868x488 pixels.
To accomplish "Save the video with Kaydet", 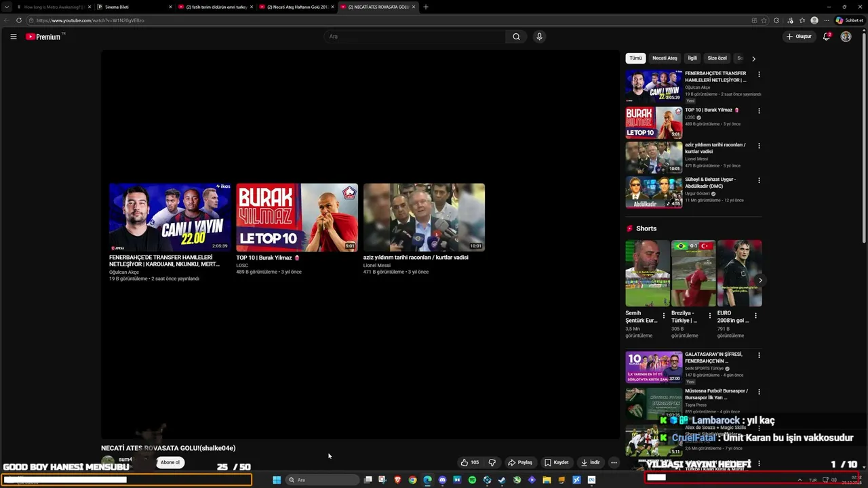I will point(557,462).
